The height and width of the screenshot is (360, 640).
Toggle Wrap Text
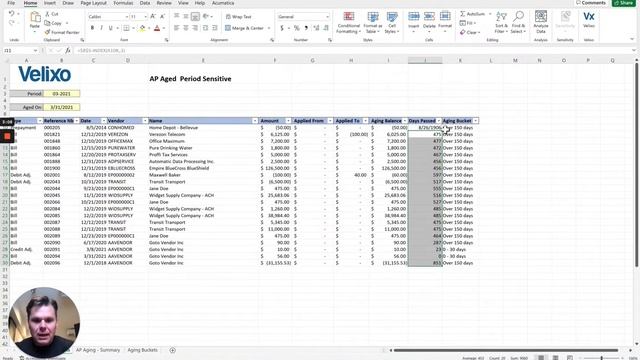pos(238,17)
